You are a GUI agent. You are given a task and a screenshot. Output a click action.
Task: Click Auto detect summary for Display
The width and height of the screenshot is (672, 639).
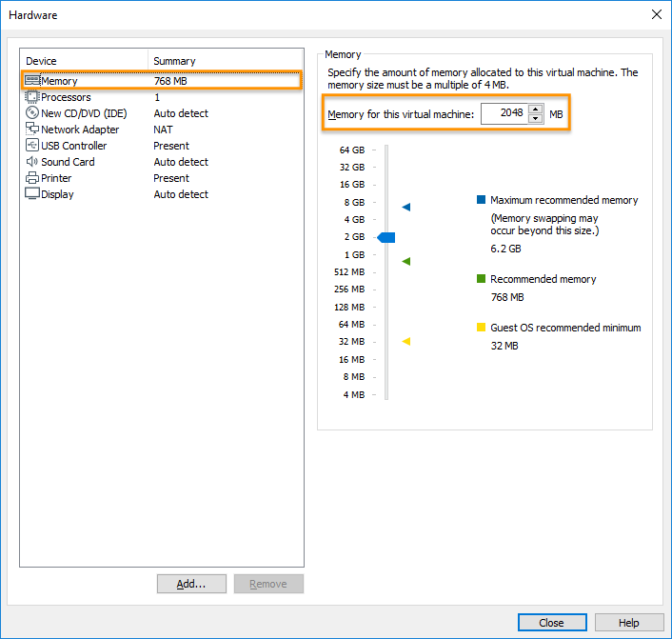(x=181, y=194)
